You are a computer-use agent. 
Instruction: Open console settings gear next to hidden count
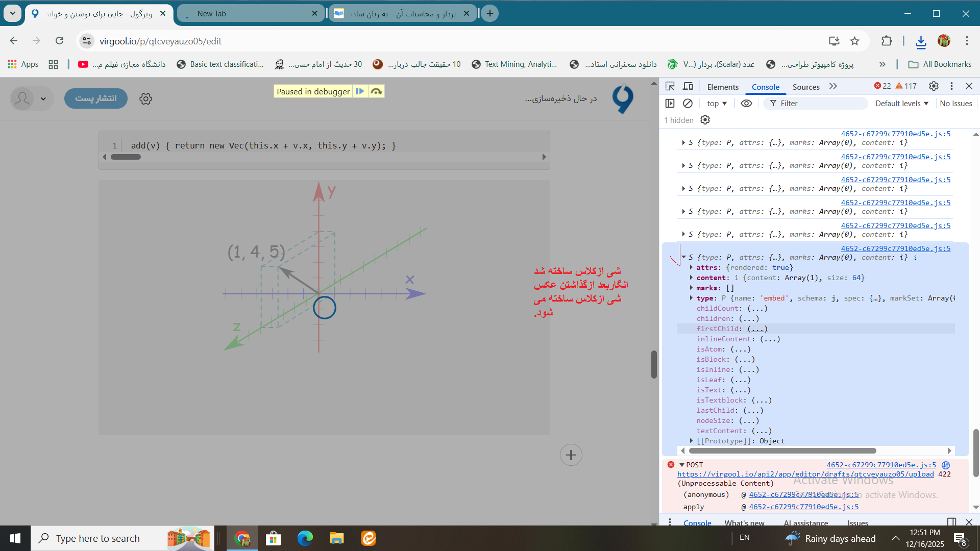(705, 120)
